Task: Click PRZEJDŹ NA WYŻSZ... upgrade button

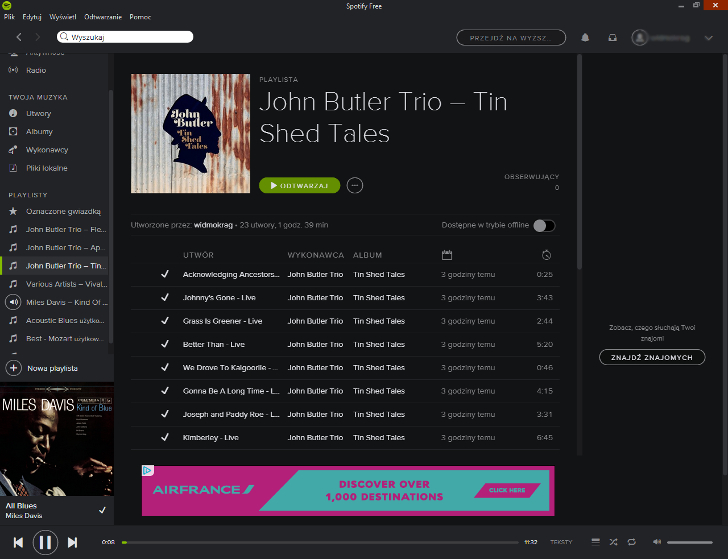Action: coord(511,38)
